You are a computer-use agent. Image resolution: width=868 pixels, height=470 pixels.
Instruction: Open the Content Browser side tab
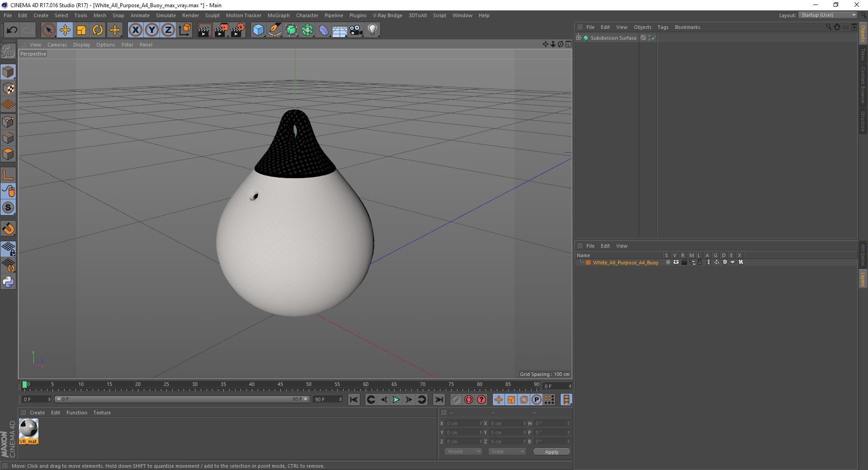point(863,85)
